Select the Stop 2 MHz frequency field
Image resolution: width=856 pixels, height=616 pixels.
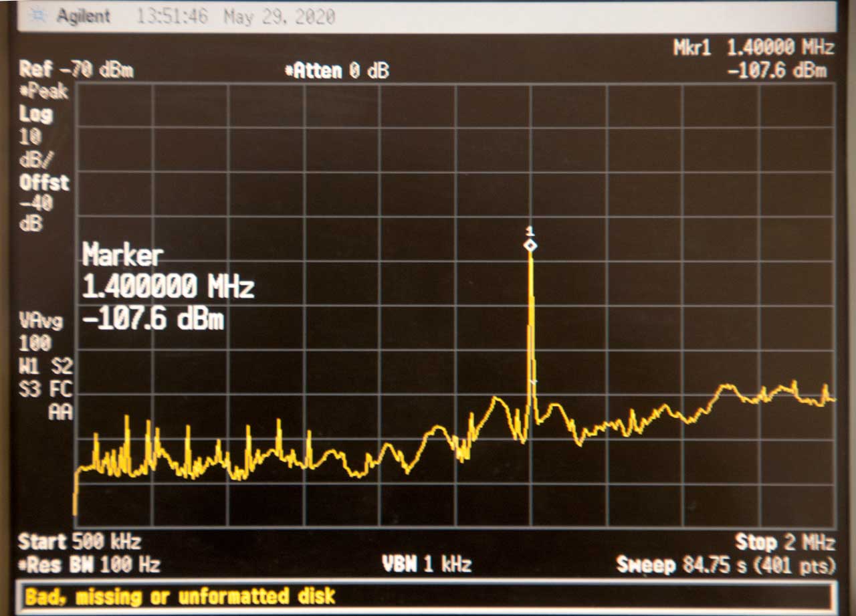784,542
